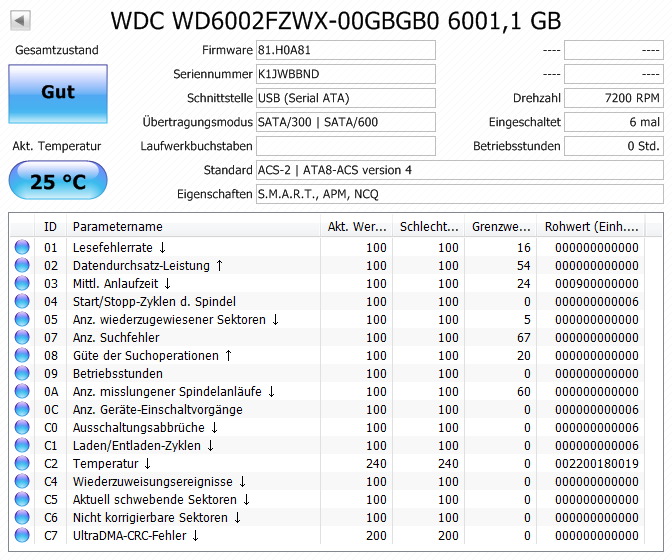Click the empty Laufwerkbuchstaben field

tap(345, 146)
